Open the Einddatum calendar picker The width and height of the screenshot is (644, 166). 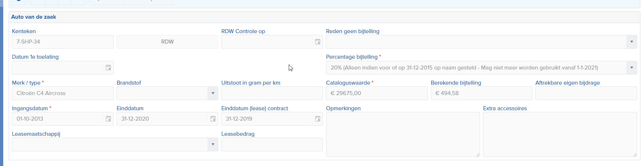[x=213, y=119]
